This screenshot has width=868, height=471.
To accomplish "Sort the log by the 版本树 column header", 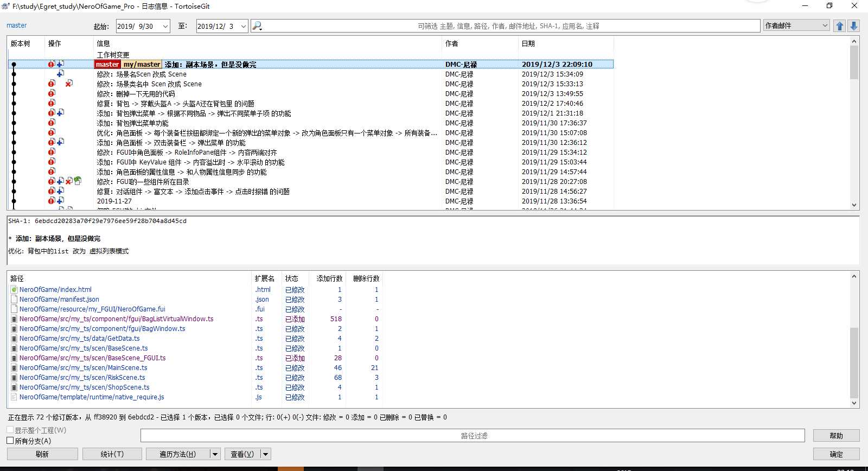I will coord(26,43).
